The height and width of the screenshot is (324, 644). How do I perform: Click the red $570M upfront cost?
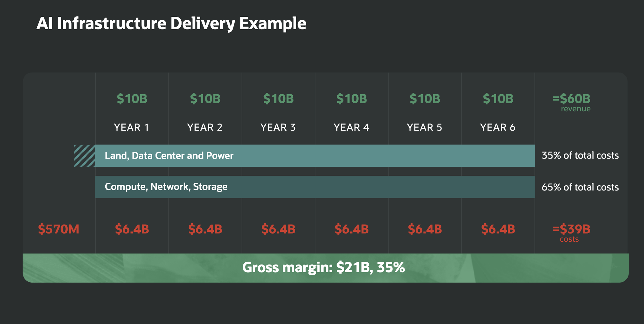click(59, 229)
